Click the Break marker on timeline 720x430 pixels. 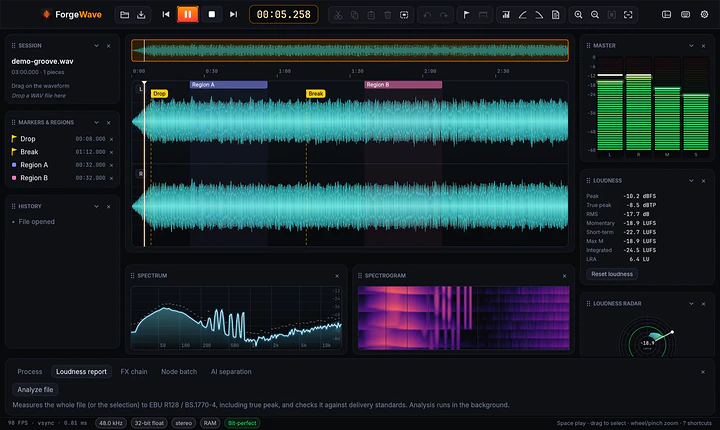(x=316, y=94)
